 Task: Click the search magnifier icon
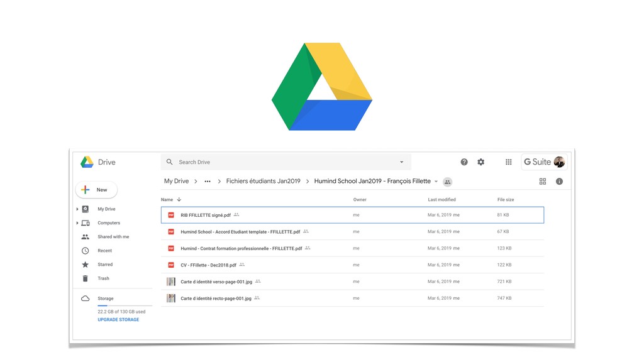(x=169, y=162)
